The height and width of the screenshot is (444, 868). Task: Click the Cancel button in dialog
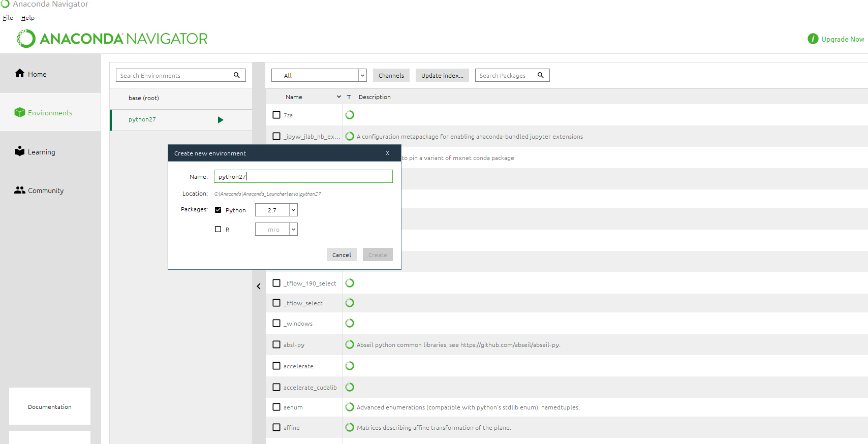pyautogui.click(x=342, y=255)
